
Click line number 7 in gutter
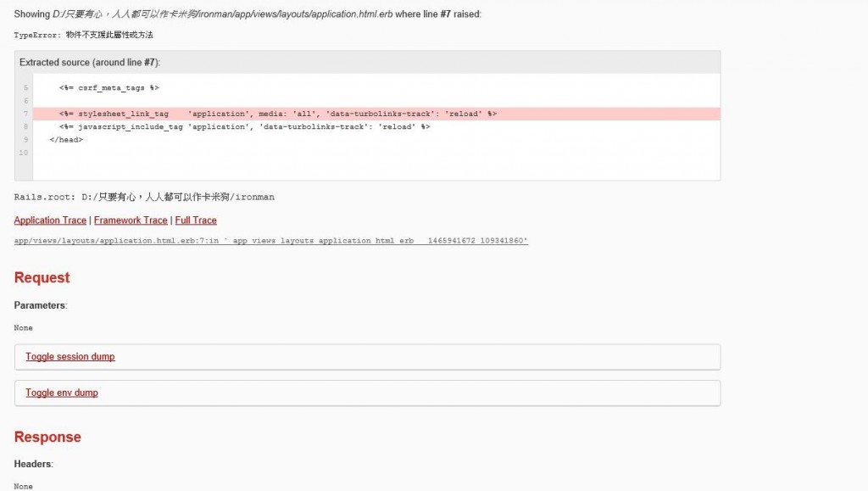coord(25,114)
